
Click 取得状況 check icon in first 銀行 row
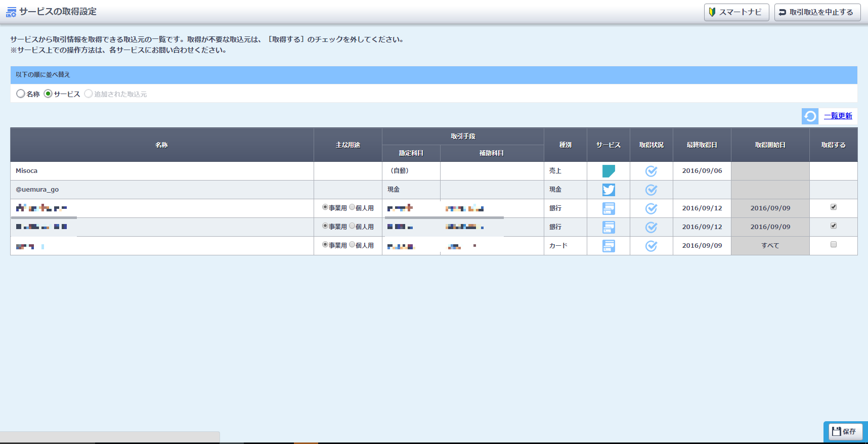[x=652, y=208]
